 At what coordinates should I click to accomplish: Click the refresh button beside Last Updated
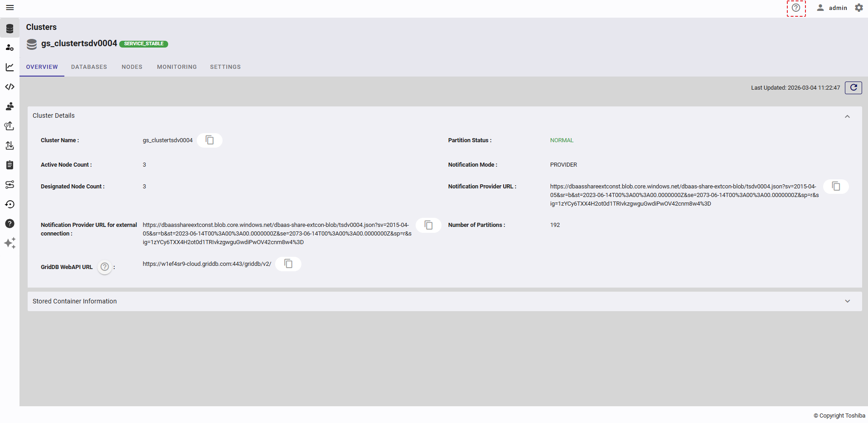click(x=853, y=87)
